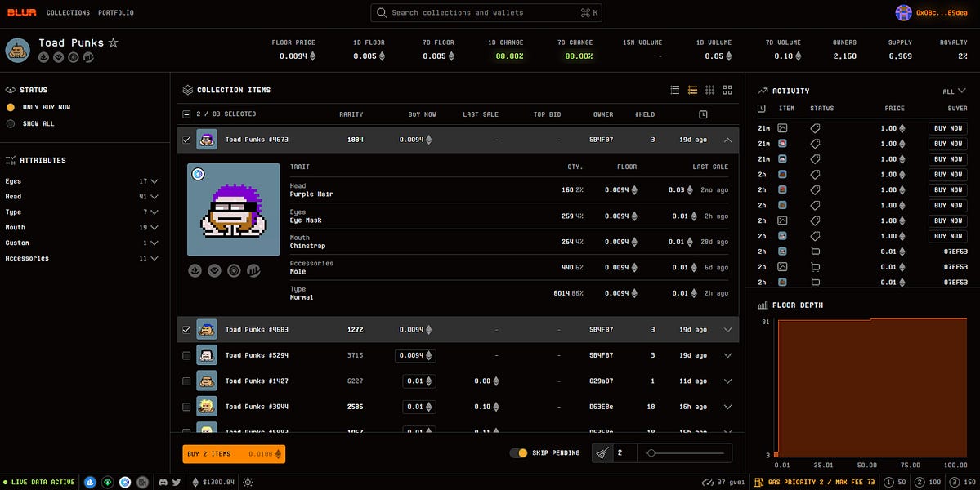Select the Show All radio option
The width and height of the screenshot is (980, 490).
coord(11,124)
